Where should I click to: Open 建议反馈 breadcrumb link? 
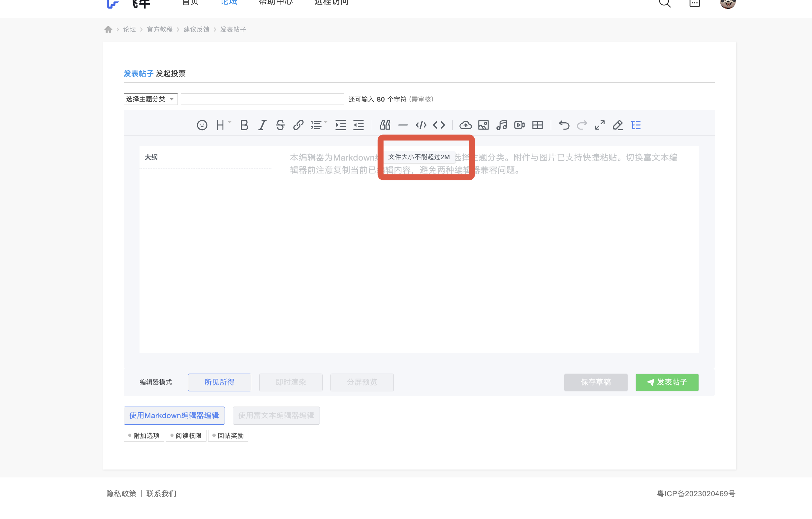point(197,29)
